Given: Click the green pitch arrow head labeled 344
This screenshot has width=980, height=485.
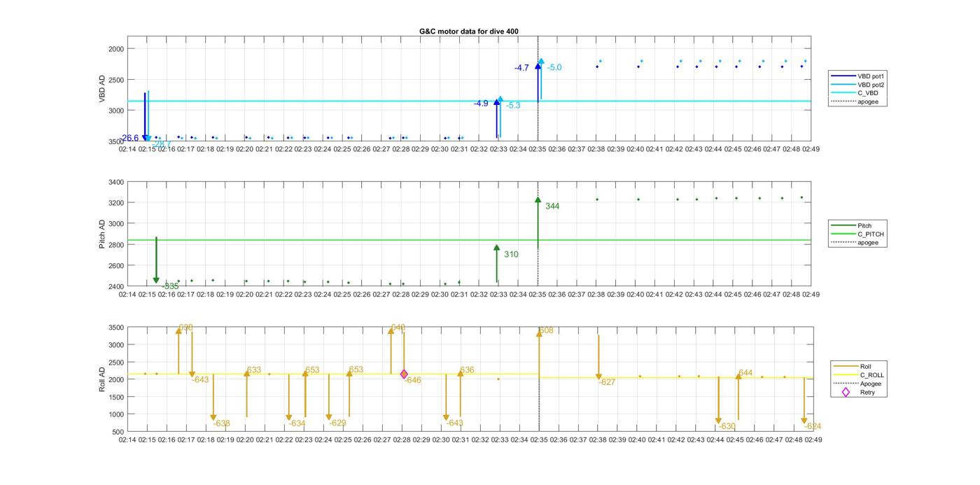Looking at the screenshot, I should click(x=538, y=200).
